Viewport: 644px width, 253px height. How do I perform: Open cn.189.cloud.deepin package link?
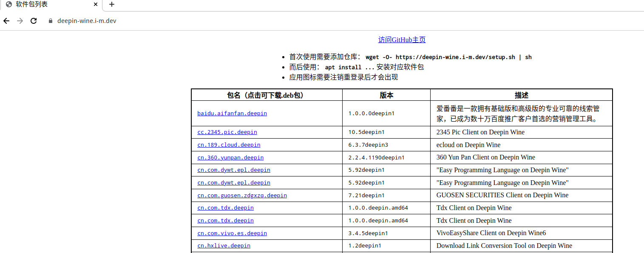(x=229, y=145)
